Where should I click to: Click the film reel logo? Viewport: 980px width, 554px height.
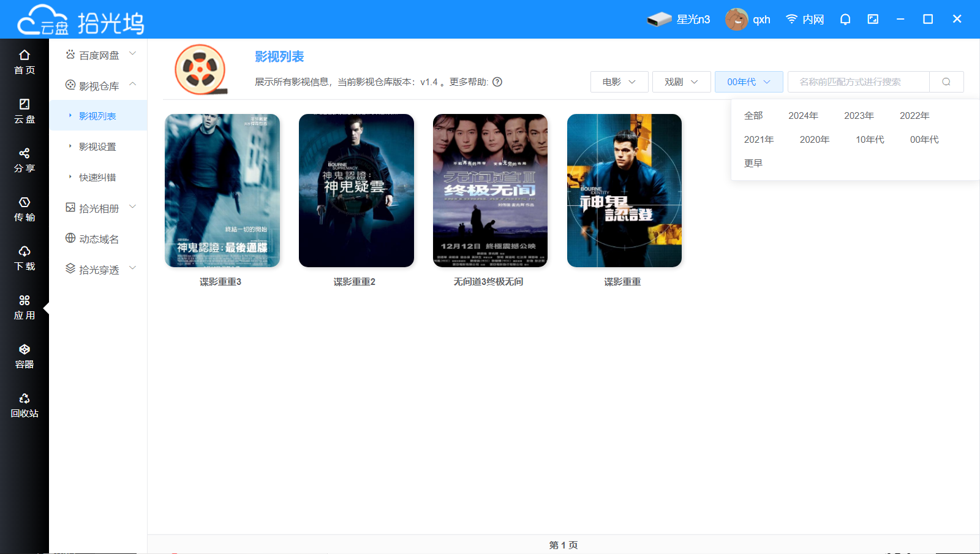200,69
